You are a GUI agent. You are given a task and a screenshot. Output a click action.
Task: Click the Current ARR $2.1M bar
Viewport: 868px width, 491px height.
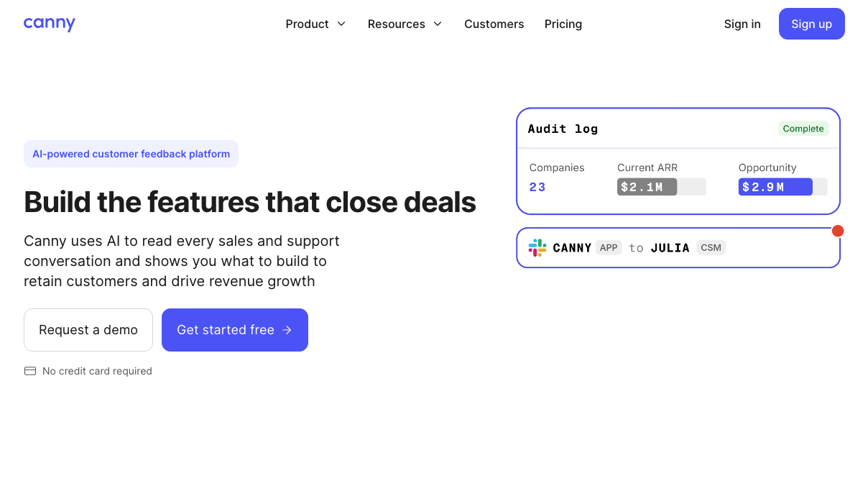pos(661,187)
